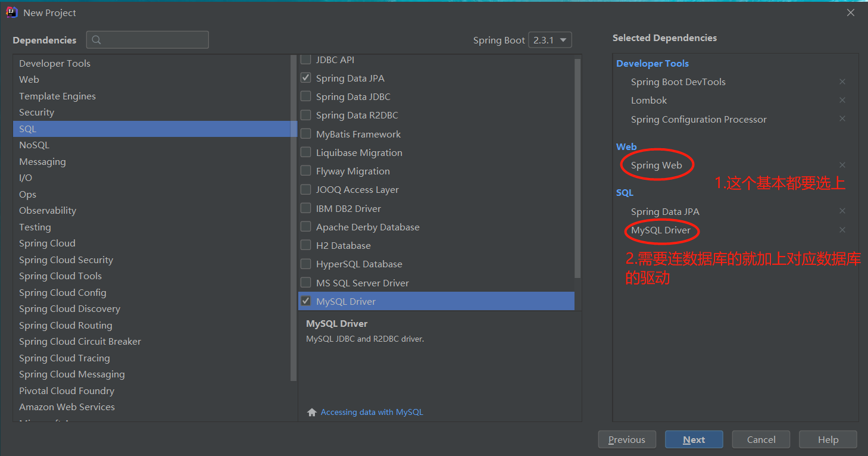
Task: Check Apache Derby Database checkbox
Action: [x=305, y=227]
